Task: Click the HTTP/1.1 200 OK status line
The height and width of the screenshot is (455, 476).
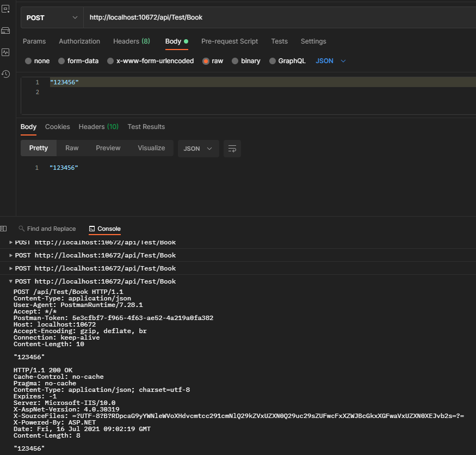Action: (x=43, y=370)
